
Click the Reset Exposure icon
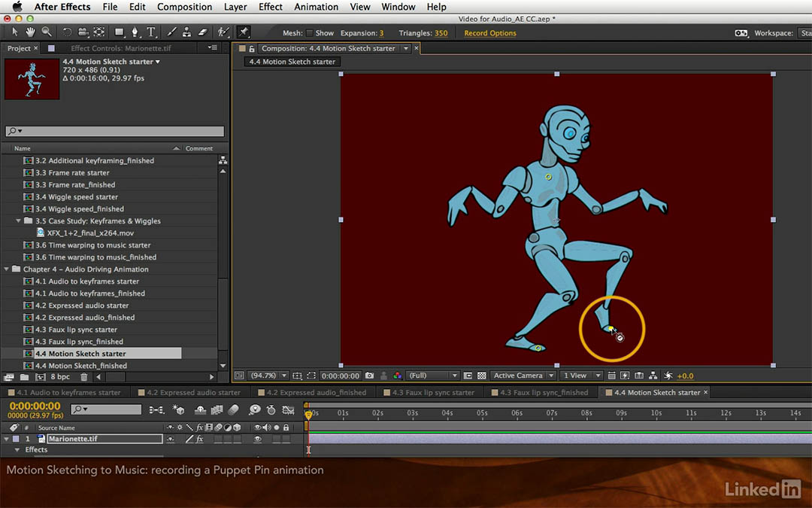click(668, 376)
